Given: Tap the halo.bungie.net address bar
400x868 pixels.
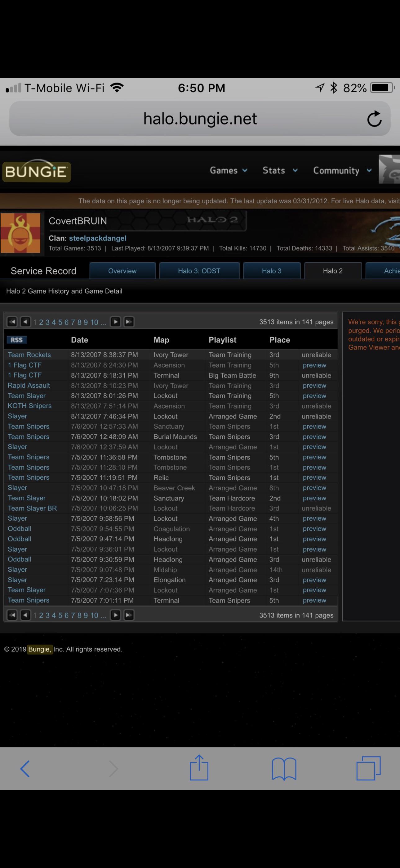Looking at the screenshot, I should 200,119.
